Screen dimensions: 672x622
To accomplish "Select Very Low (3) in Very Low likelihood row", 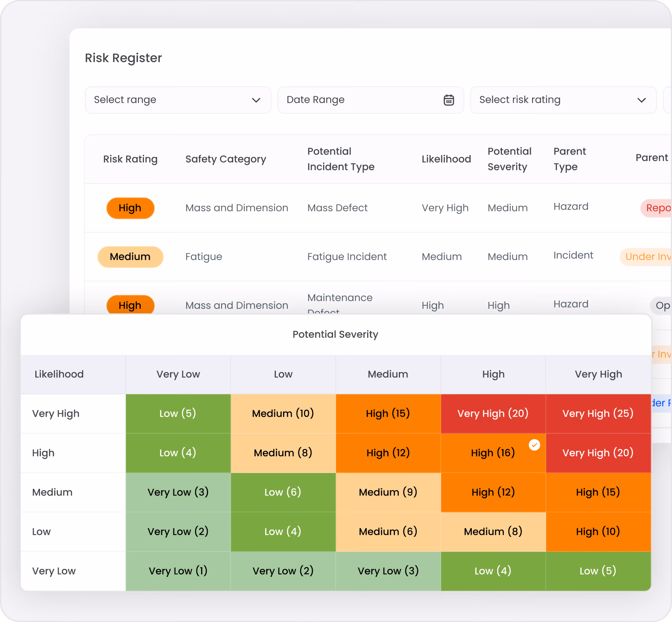I will click(388, 571).
